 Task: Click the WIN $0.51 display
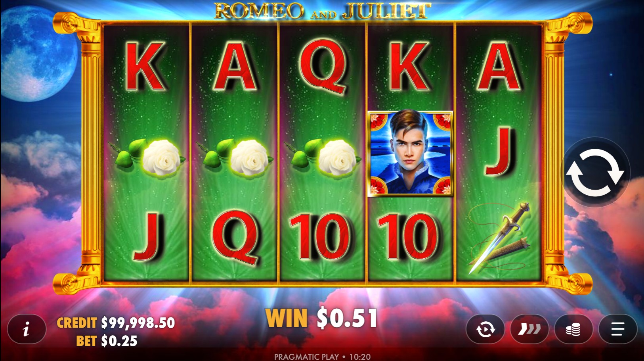coord(321,318)
